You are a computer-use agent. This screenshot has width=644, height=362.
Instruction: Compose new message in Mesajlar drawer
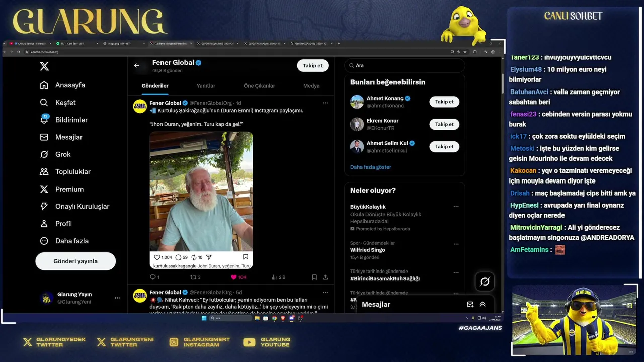(470, 304)
